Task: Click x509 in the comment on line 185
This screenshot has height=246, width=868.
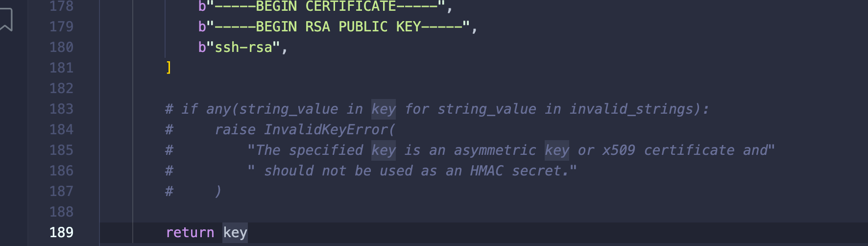Action: tap(619, 150)
